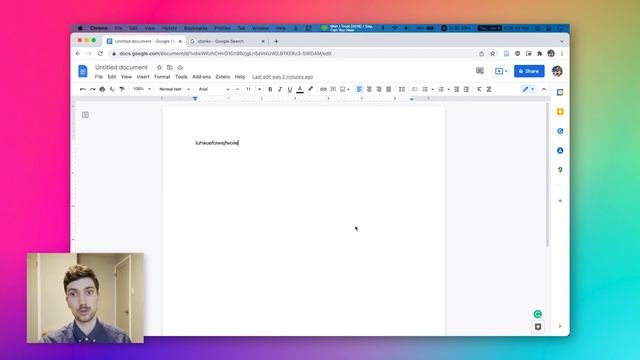This screenshot has width=640, height=360.
Task: Set right text alignment
Action: 379,89
